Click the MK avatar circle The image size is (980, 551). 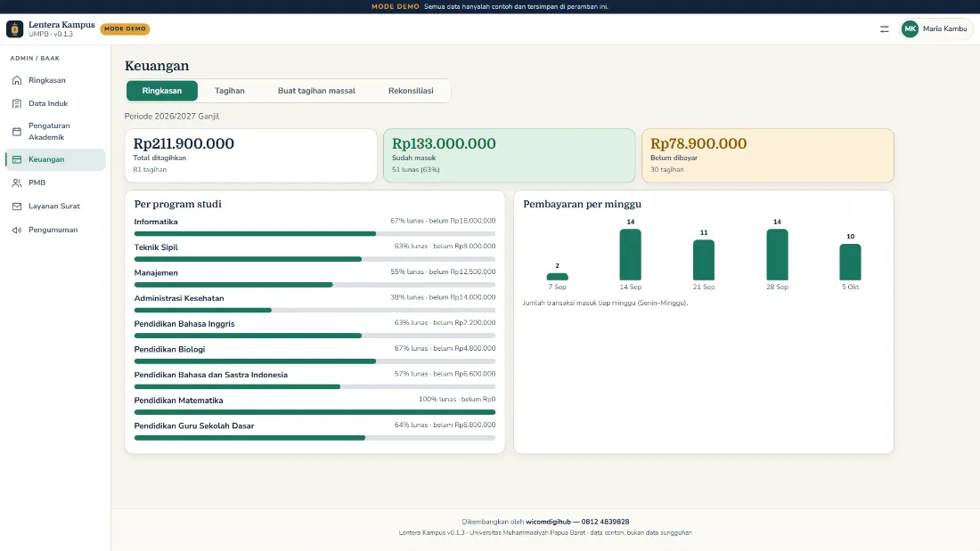click(910, 28)
